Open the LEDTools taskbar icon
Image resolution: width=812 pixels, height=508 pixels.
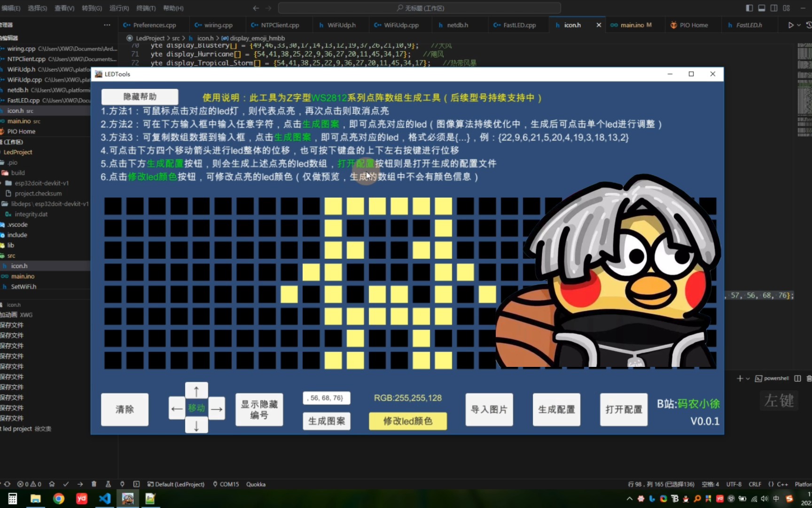[x=128, y=499]
